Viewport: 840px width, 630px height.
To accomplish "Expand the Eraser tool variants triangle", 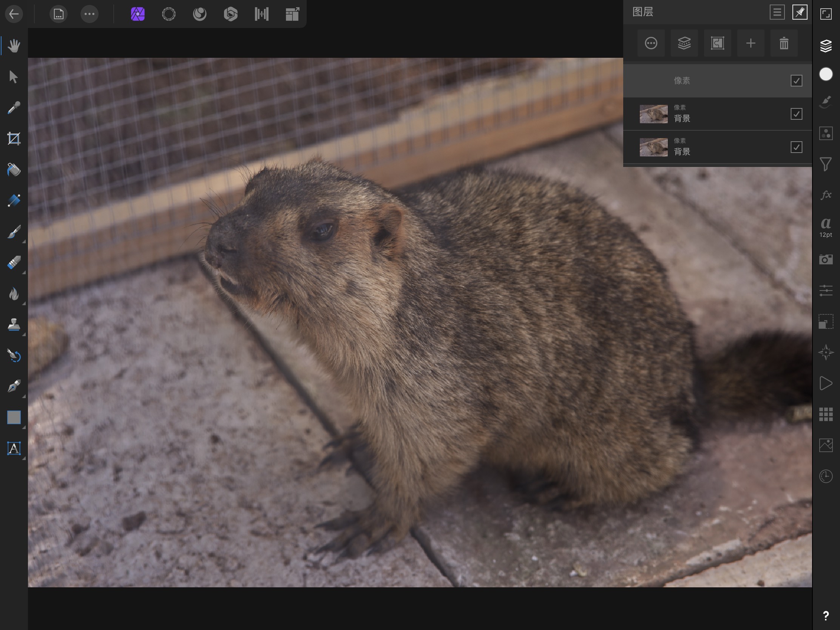I will tap(23, 273).
